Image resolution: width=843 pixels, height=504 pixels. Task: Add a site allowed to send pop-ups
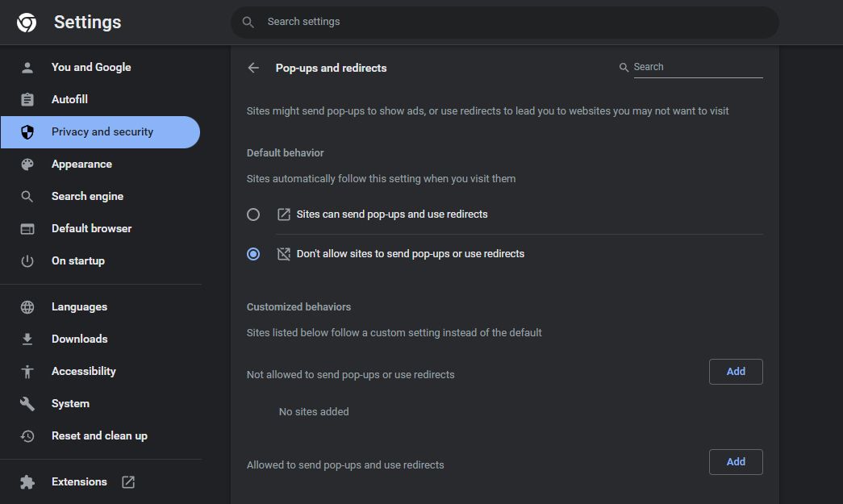point(735,462)
